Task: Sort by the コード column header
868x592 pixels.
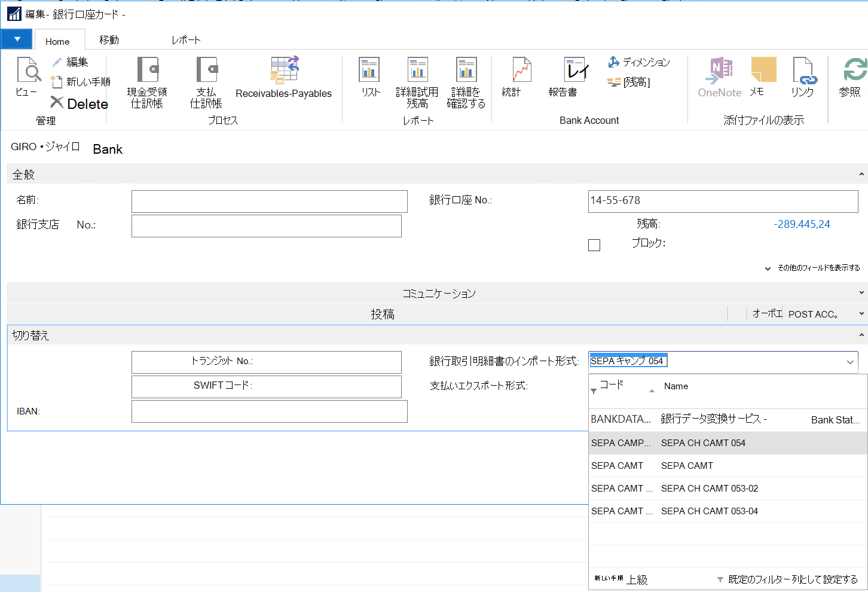Action: coord(612,386)
